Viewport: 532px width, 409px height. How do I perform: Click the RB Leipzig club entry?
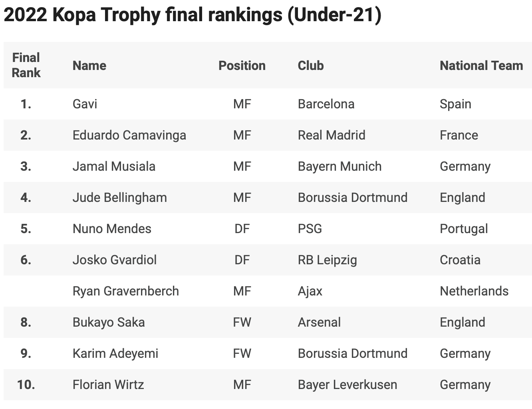pyautogui.click(x=327, y=260)
